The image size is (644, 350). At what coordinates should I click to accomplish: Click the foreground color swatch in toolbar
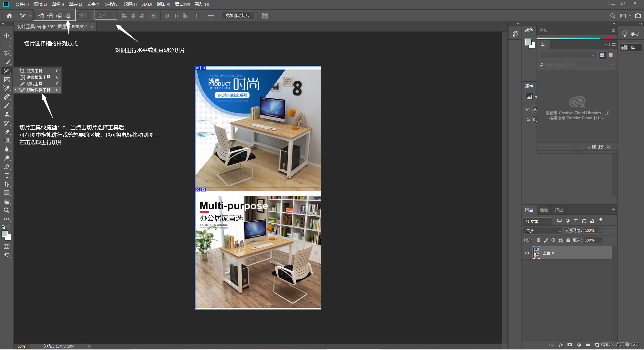[5, 234]
